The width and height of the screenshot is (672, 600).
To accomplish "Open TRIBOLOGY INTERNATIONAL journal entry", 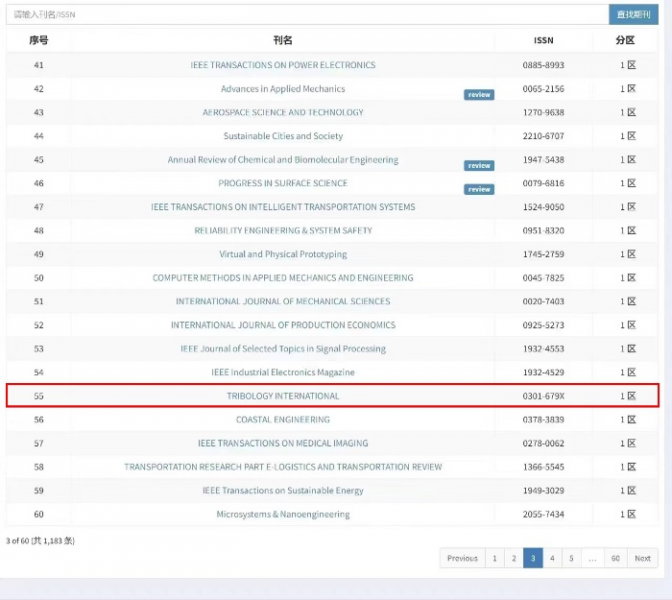I will point(283,396).
